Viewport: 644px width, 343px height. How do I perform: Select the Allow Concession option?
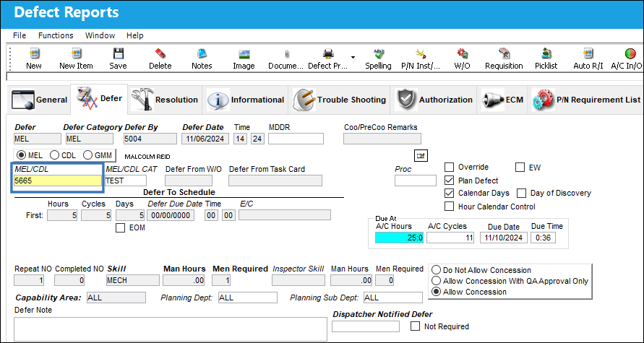point(437,292)
